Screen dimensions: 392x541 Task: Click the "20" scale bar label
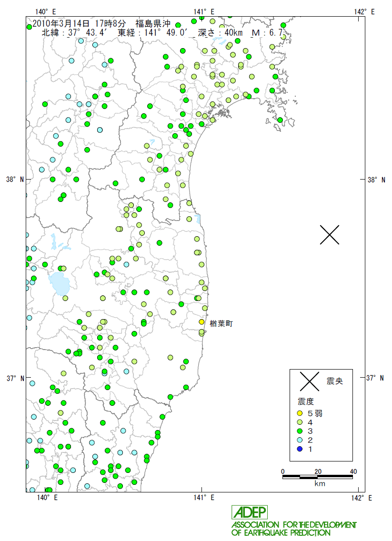pos(318,471)
